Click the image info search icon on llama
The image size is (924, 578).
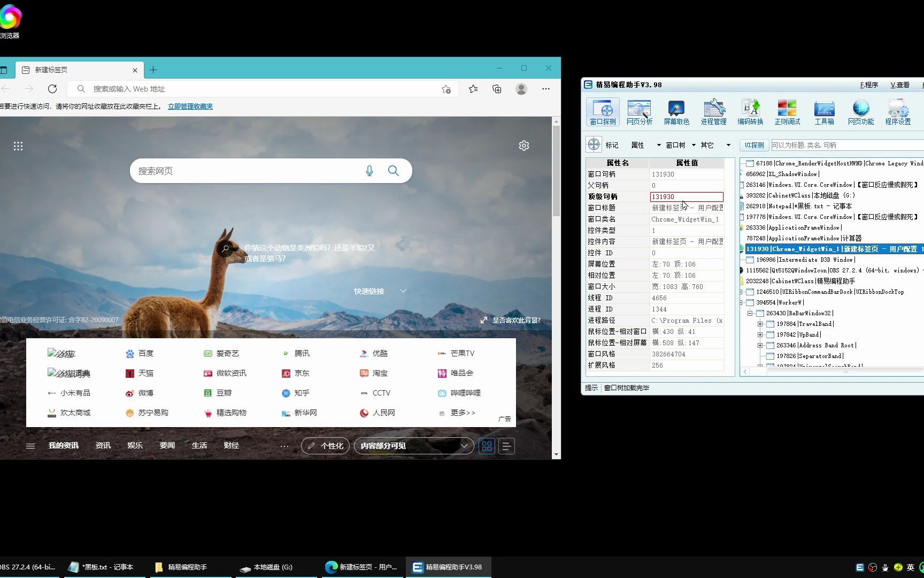click(x=225, y=249)
